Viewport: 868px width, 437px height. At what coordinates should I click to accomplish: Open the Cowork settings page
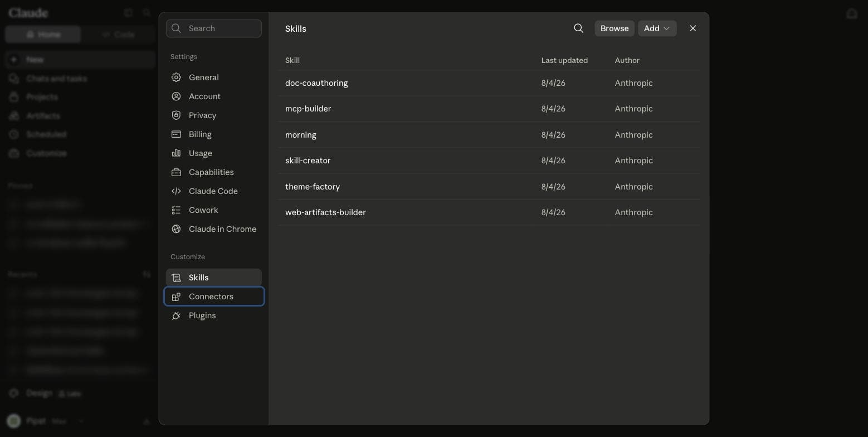click(x=213, y=210)
